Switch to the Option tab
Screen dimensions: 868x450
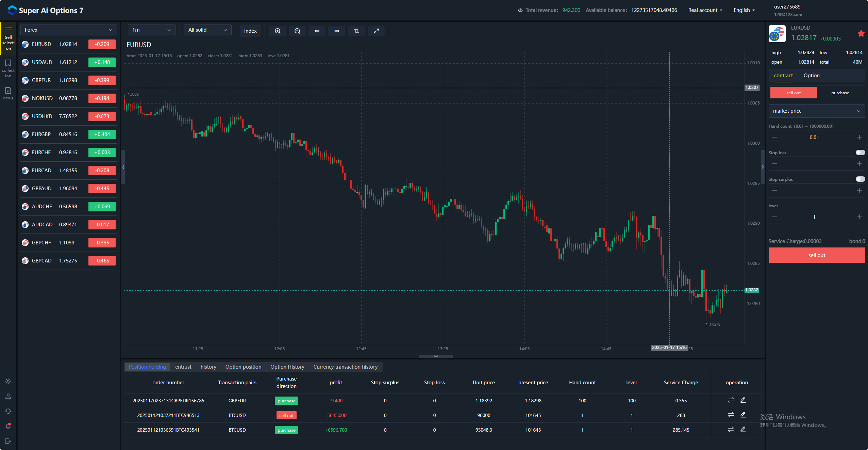[812, 76]
